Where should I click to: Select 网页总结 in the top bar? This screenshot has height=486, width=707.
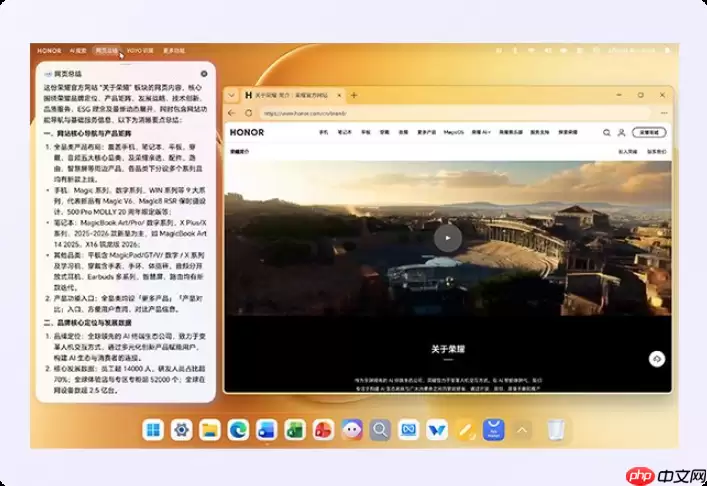pyautogui.click(x=107, y=50)
